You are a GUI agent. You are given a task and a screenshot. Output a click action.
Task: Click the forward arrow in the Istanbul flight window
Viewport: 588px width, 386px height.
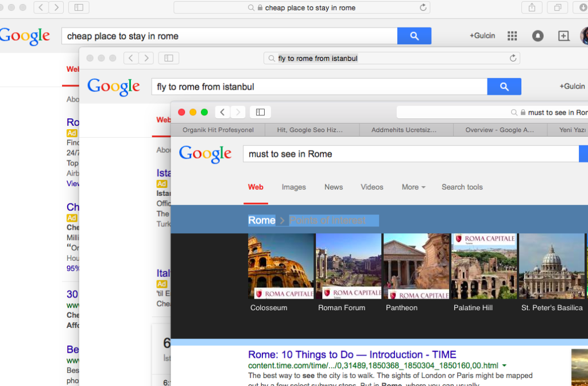(x=146, y=58)
